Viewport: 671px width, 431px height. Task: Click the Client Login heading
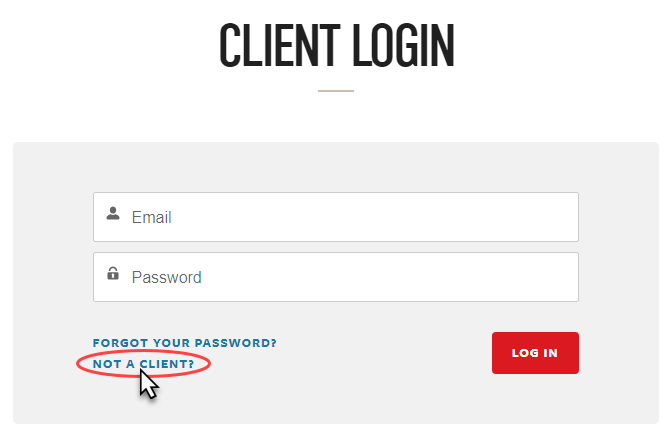[x=336, y=45]
